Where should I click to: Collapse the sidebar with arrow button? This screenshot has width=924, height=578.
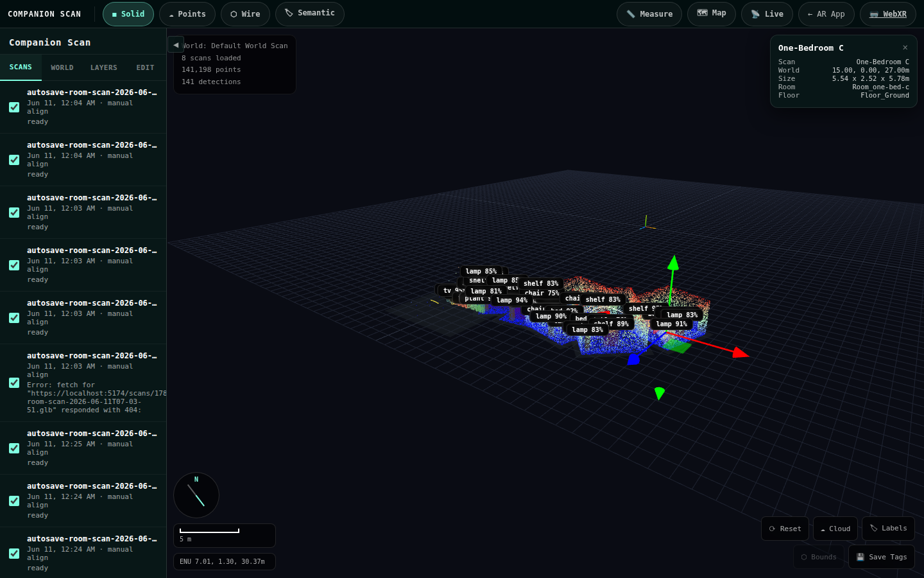point(176,45)
